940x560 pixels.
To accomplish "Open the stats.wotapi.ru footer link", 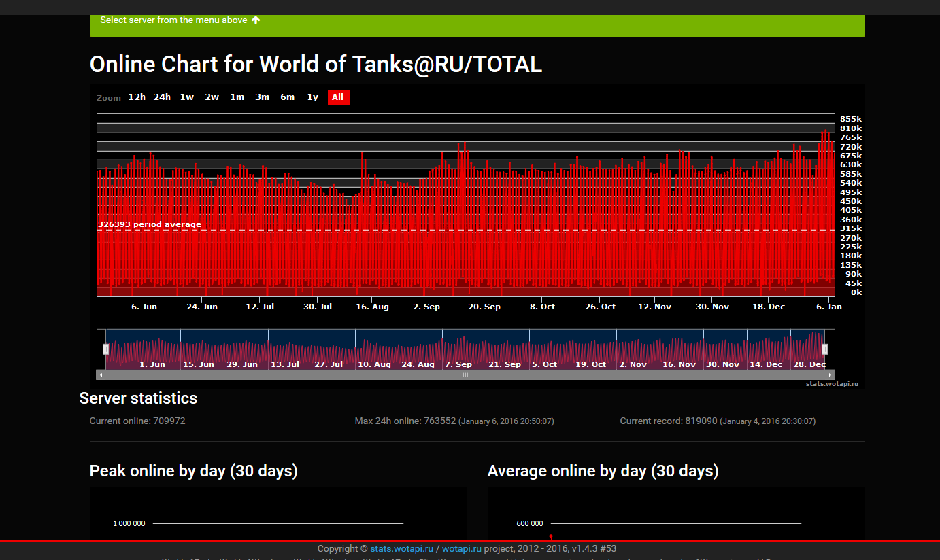I will click(401, 548).
